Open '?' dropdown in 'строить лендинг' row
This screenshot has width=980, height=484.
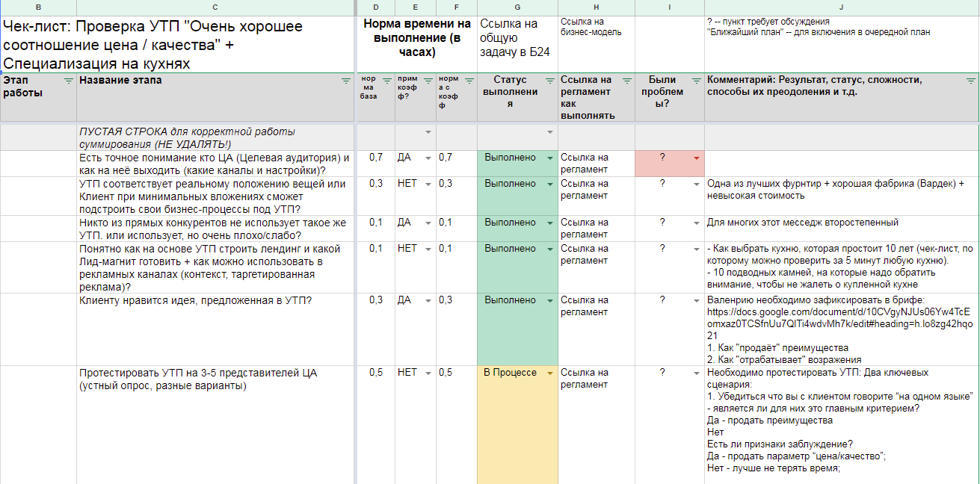coord(697,249)
